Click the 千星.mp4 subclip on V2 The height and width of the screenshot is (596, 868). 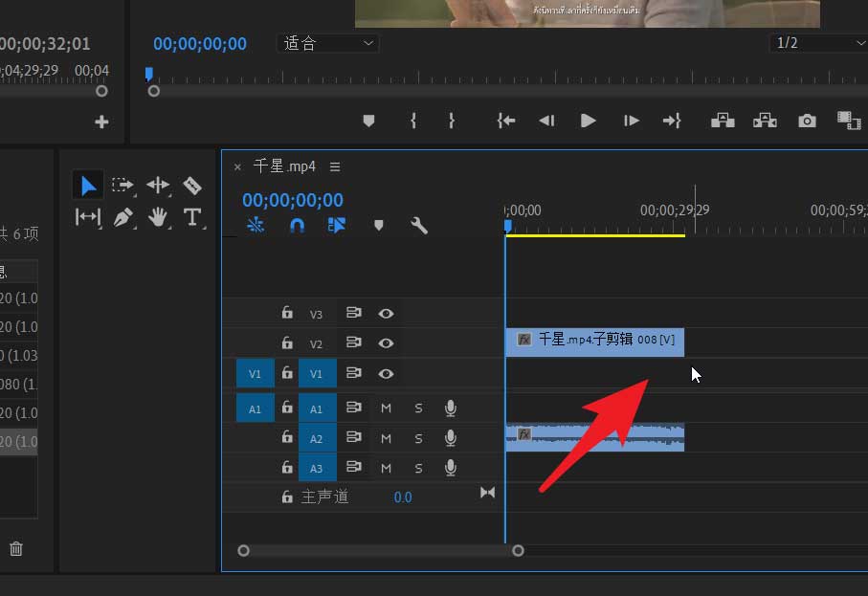tap(594, 342)
